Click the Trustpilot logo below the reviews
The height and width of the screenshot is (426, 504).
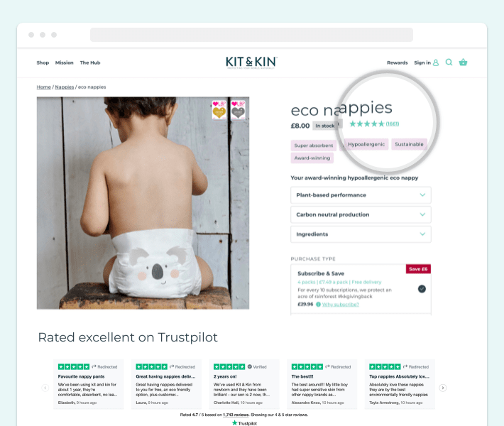244,423
